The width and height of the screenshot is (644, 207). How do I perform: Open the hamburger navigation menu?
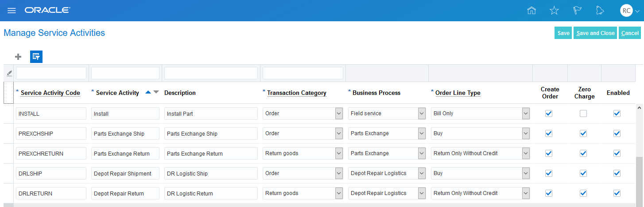click(12, 10)
